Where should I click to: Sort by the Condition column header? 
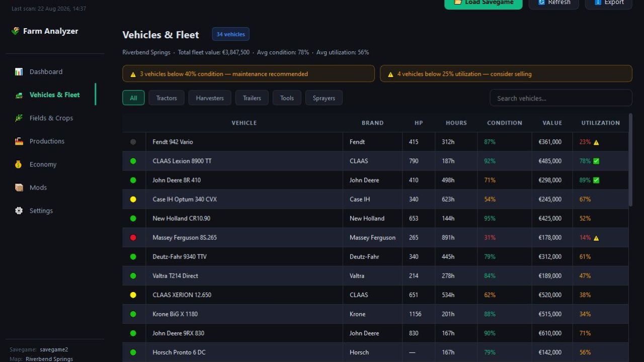tap(505, 123)
